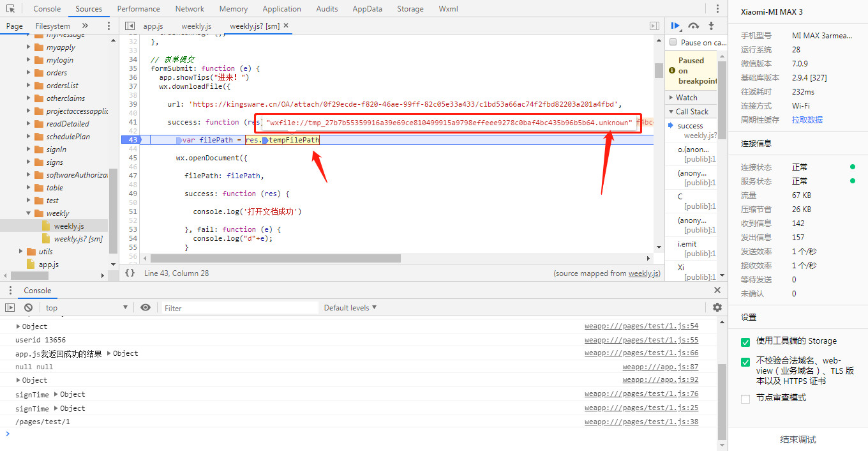Screen dimensions: 868x451
Task: Toggle pretty print curly braces icon
Action: click(x=130, y=273)
